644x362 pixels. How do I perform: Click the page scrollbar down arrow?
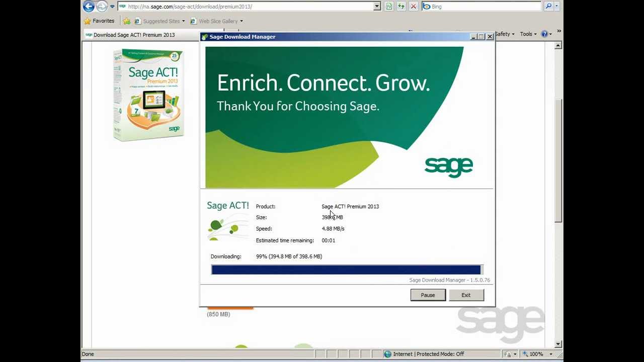pos(558,344)
